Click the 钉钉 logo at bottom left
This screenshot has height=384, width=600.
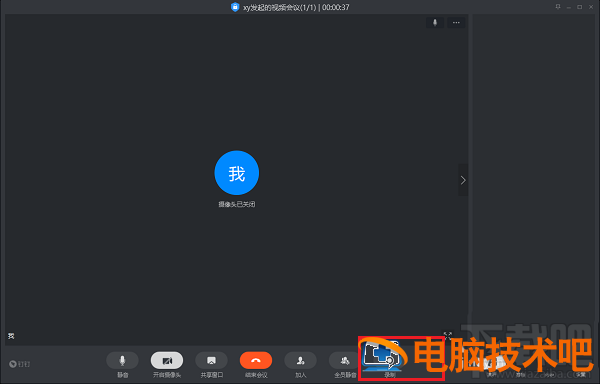click(x=20, y=364)
